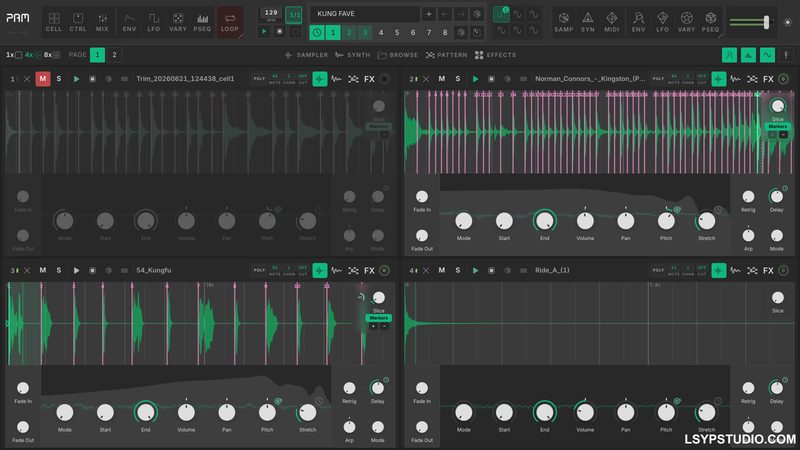The image size is (800, 450).
Task: Open the MIX panel
Action: pos(102,22)
